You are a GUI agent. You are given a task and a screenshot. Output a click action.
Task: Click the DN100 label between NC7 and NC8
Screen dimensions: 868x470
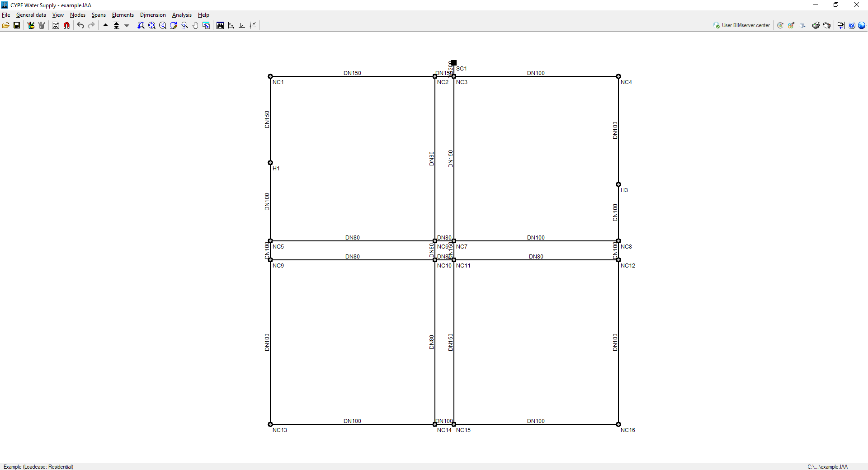point(536,237)
